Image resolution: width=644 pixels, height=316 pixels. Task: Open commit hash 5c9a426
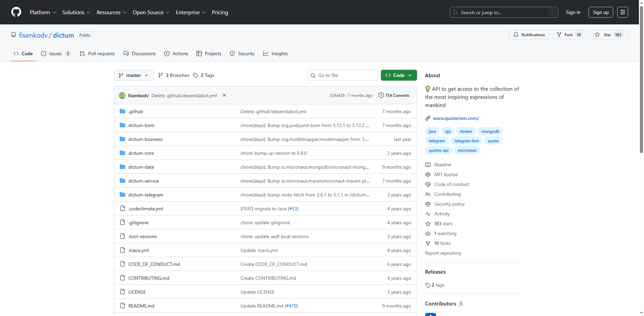(x=337, y=96)
